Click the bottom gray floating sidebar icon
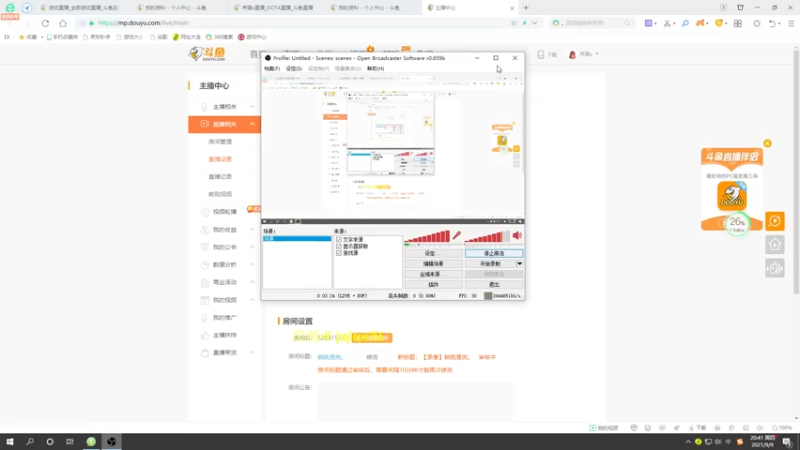Image resolution: width=800 pixels, height=450 pixels. [774, 268]
